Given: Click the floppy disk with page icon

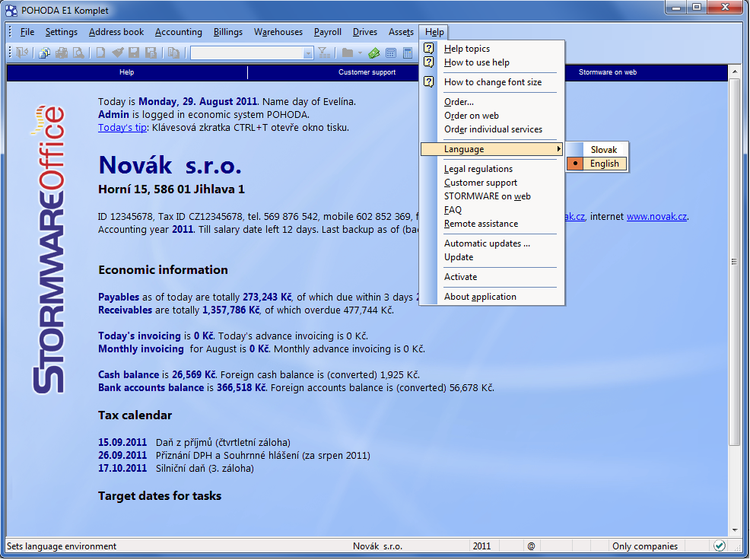Looking at the screenshot, I should [x=151, y=52].
